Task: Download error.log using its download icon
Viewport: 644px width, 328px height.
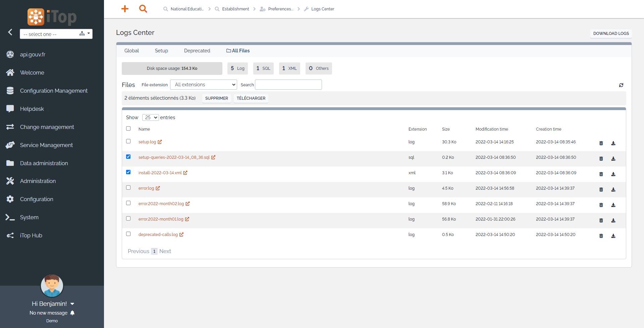Action: pos(613,189)
